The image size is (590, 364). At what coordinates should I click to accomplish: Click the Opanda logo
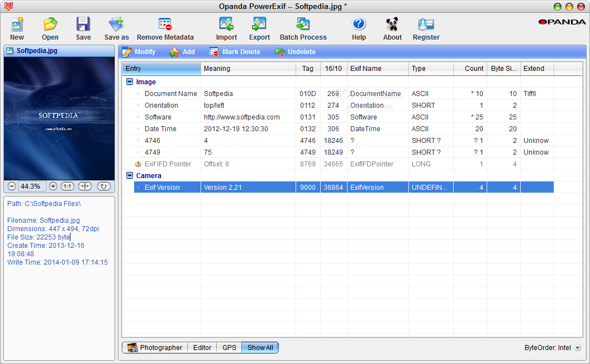[562, 22]
